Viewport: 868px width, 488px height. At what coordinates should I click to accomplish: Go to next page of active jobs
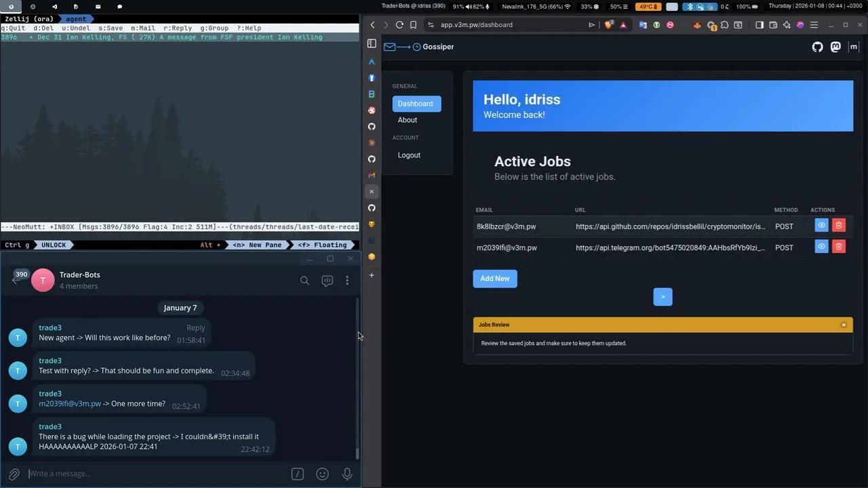coord(663,297)
